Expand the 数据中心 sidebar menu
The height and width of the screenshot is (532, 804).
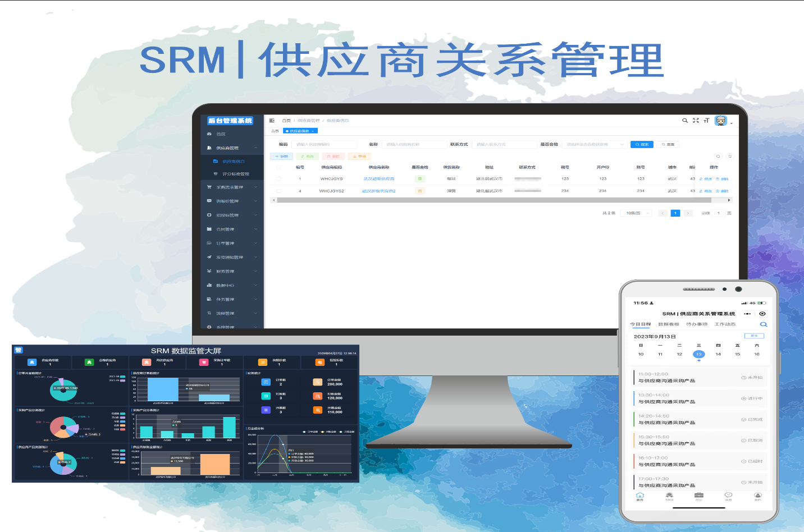pos(232,286)
